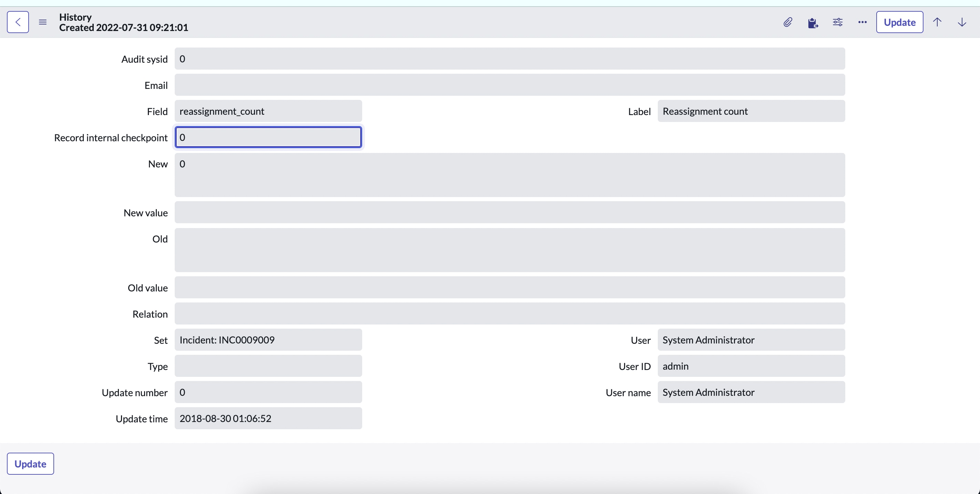Open more options ellipsis menu

pyautogui.click(x=862, y=22)
